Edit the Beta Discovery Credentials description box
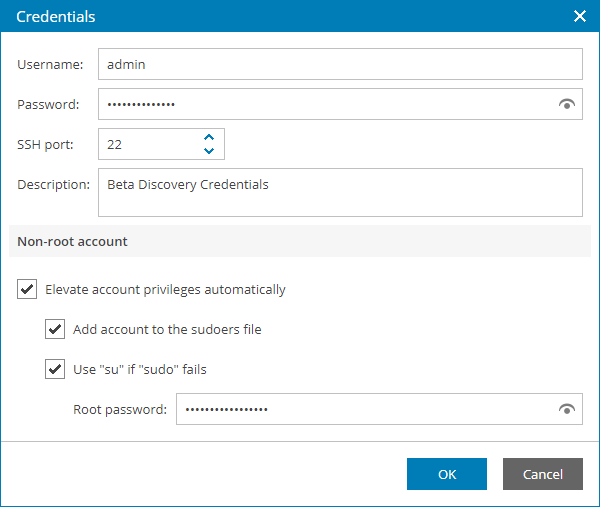The width and height of the screenshot is (600, 507). (x=340, y=192)
